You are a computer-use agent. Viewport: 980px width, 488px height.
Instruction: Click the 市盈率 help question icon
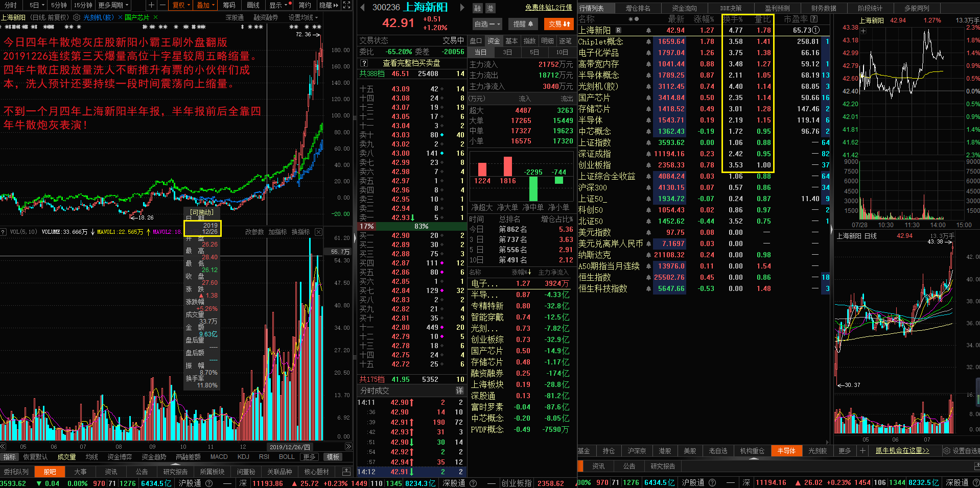click(x=814, y=19)
